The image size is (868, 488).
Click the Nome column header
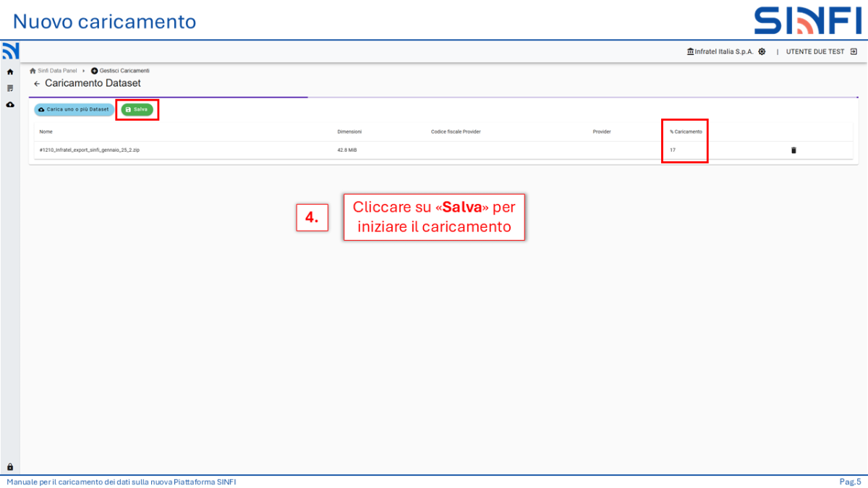pyautogui.click(x=46, y=132)
